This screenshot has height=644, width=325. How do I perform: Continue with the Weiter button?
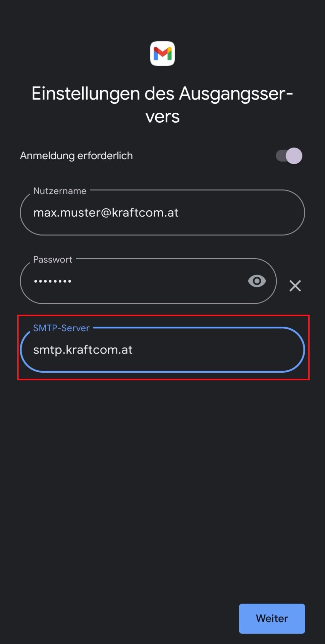coord(272,619)
